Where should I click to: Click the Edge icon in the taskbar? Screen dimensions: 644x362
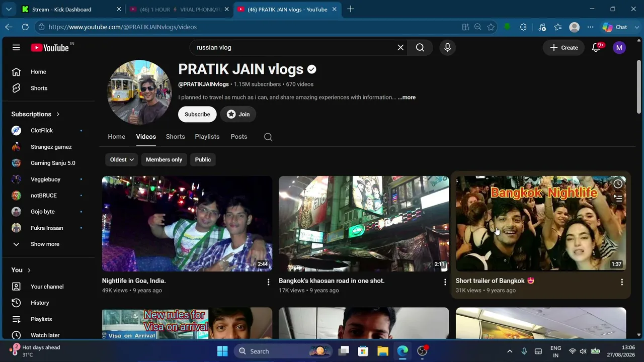[403, 351]
